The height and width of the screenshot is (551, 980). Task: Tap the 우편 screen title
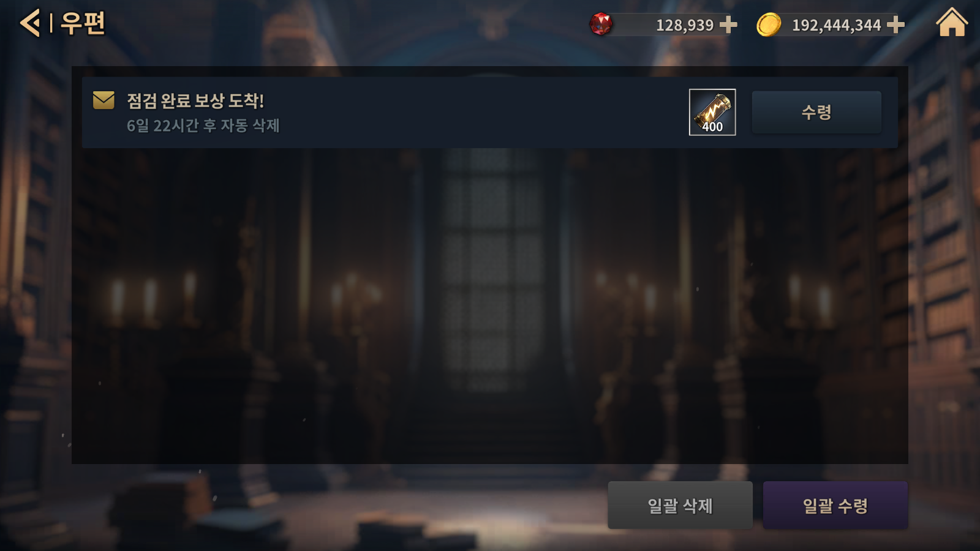click(83, 23)
